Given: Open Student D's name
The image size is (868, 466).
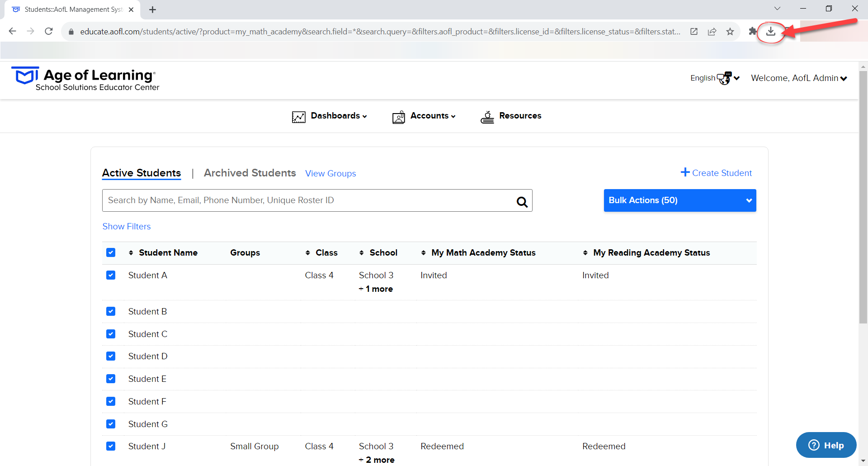Looking at the screenshot, I should (148, 356).
